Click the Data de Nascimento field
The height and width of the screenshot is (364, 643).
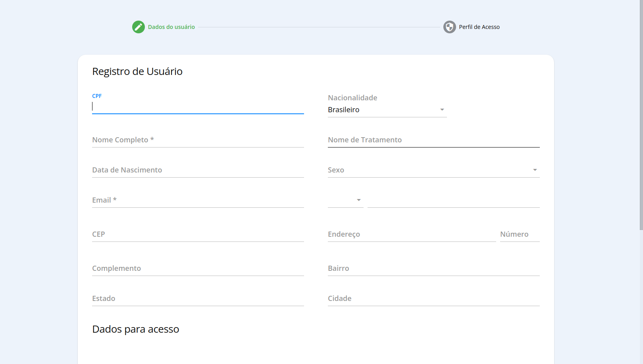[198, 170]
